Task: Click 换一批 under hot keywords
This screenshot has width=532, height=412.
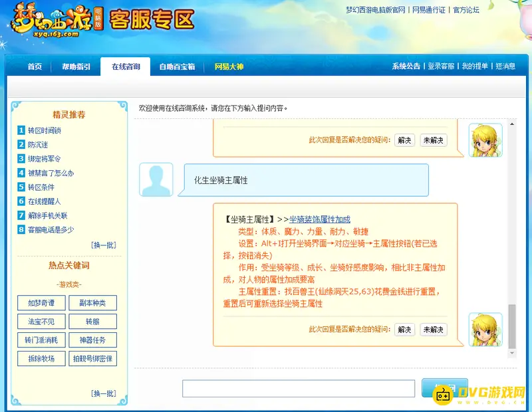Action: click(x=104, y=393)
